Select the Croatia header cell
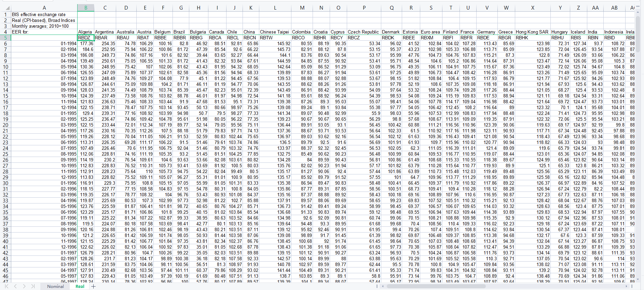The image size is (644, 290). pos(321,32)
